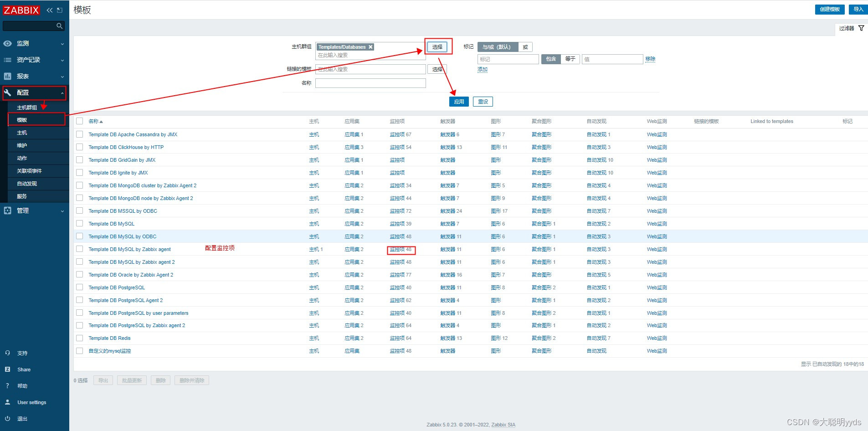
Task: Expand the 管理 menu chevron
Action: [x=62, y=211]
